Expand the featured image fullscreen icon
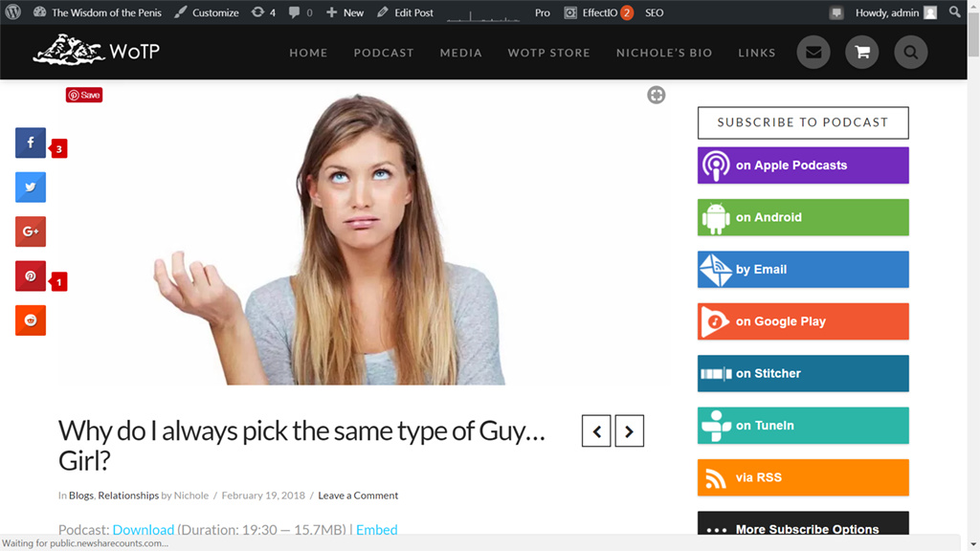 tap(656, 95)
